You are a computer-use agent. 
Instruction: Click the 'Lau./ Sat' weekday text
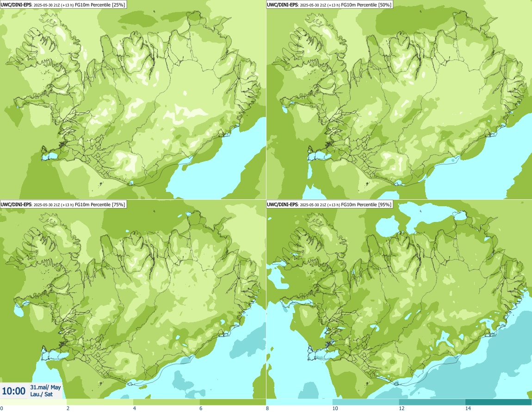pos(41,394)
